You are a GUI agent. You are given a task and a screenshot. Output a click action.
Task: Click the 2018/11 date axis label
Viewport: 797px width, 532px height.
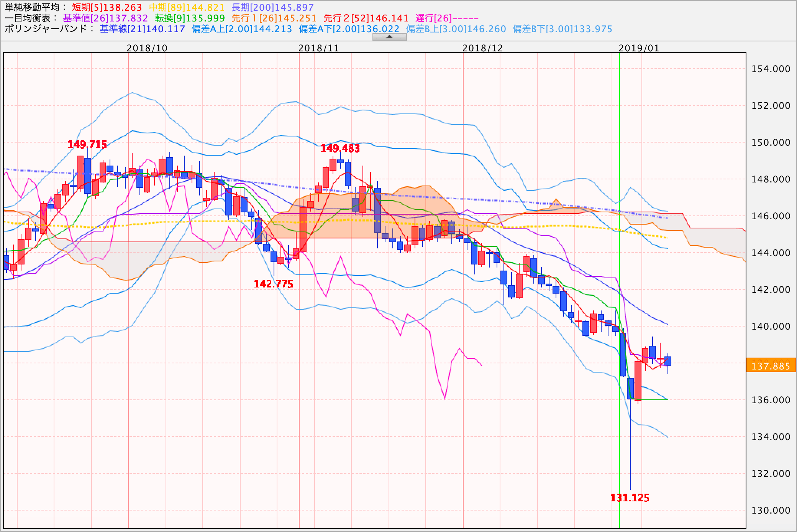coord(319,48)
